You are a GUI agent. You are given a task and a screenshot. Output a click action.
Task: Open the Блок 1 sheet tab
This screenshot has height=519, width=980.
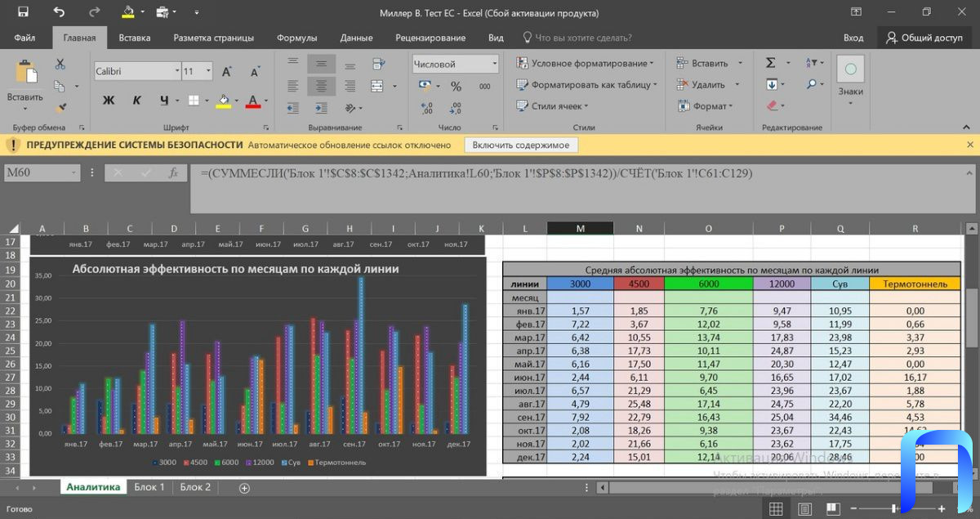[x=149, y=487]
